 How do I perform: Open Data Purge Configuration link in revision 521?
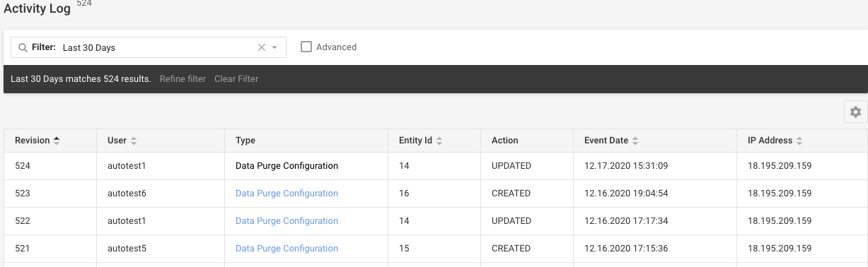point(287,249)
